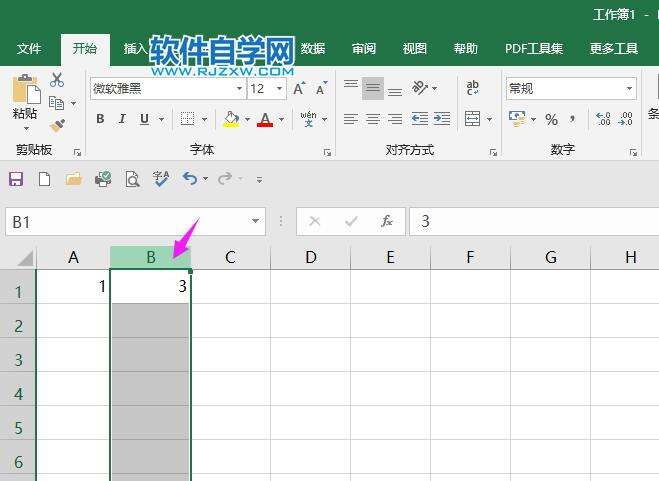Screen dimensions: 659x481
Task: Select the column C header
Action: click(230, 257)
